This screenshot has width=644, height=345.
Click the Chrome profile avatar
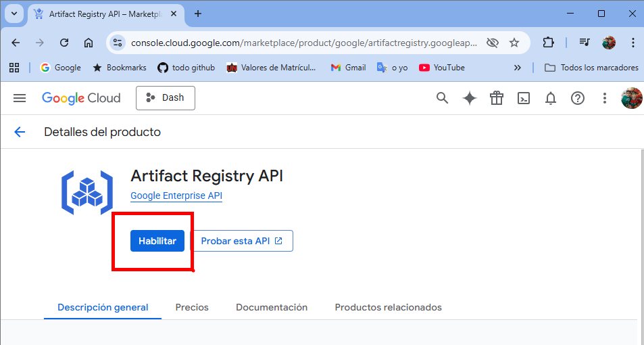tap(609, 43)
